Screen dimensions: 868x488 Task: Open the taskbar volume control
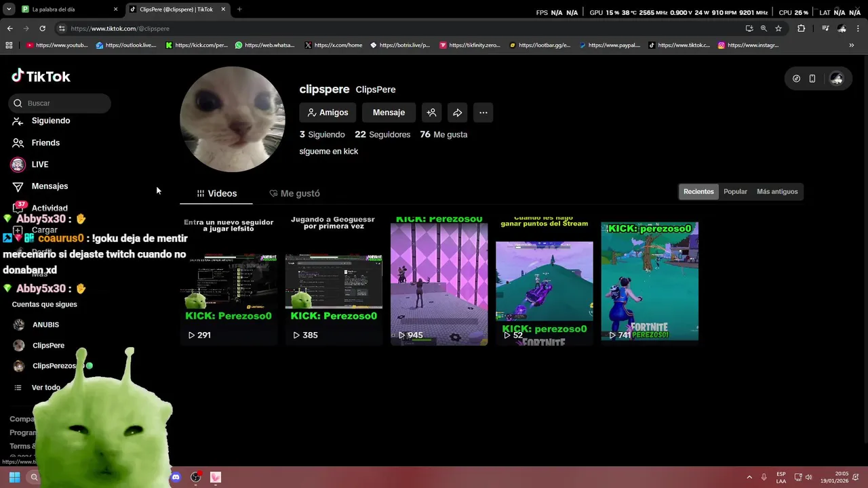coord(808,477)
